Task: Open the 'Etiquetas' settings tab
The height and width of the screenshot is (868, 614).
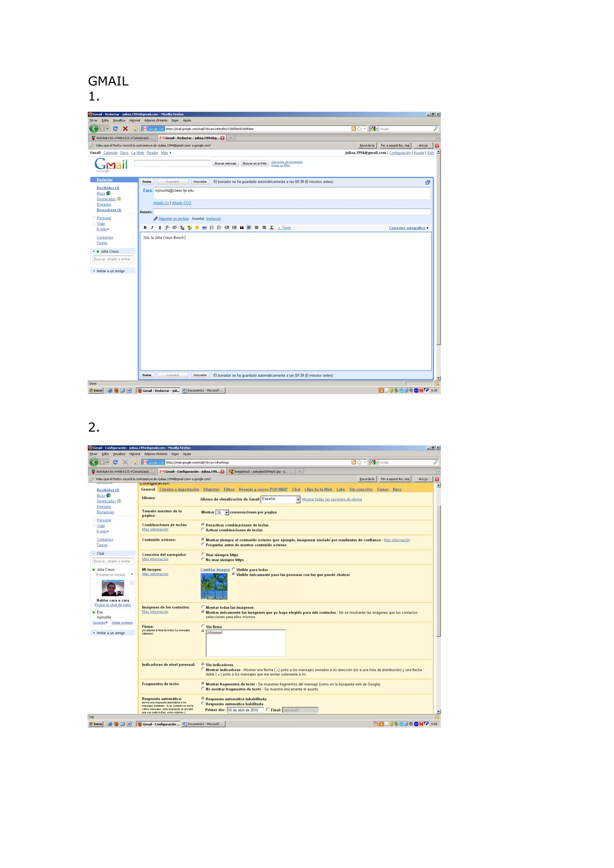Action: coord(211,489)
